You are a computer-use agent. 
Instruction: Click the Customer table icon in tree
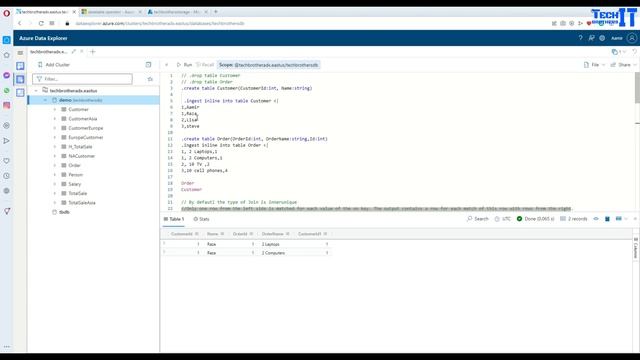coord(64,109)
